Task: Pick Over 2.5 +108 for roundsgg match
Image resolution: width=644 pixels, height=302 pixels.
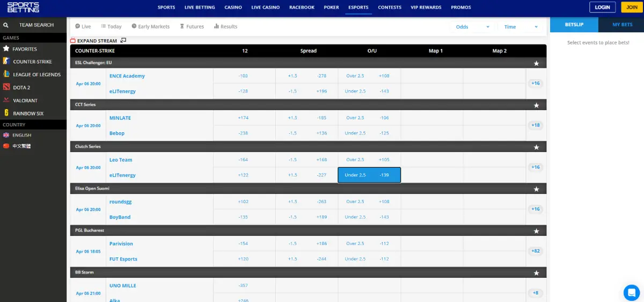Action: coord(369,202)
